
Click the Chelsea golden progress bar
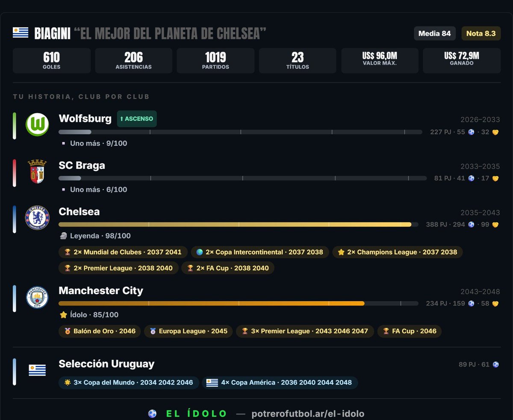(238, 224)
